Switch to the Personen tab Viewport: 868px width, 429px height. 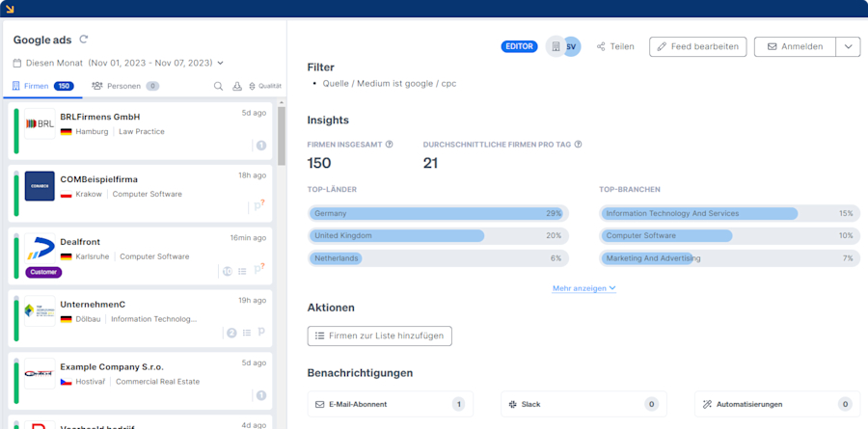(x=125, y=86)
